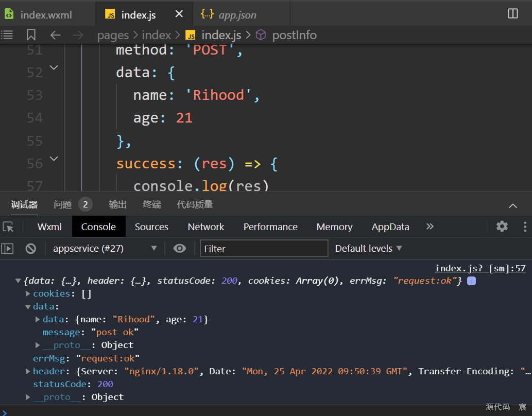
Task: Collapse the data block at line 52
Action: [54, 67]
